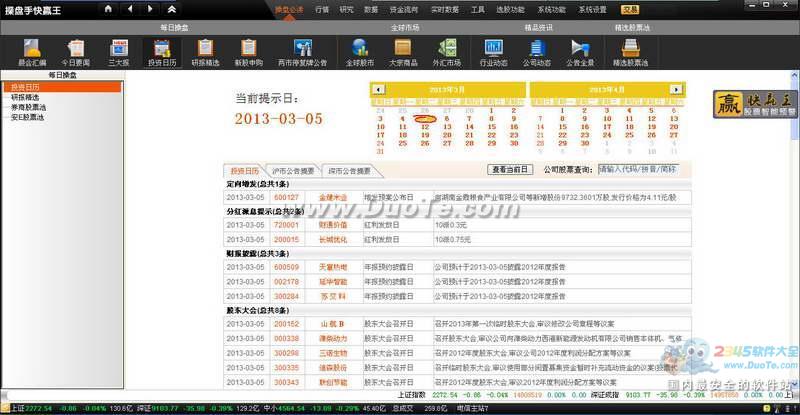Screen dimensions: 800x415
Task: Switch to the 沪市公告摘要 tab
Action: pos(293,171)
